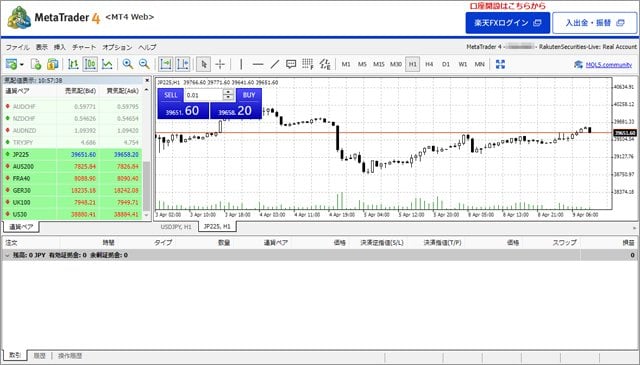The height and width of the screenshot is (365, 640).
Task: Select the horizontal line tool
Action: 258,64
